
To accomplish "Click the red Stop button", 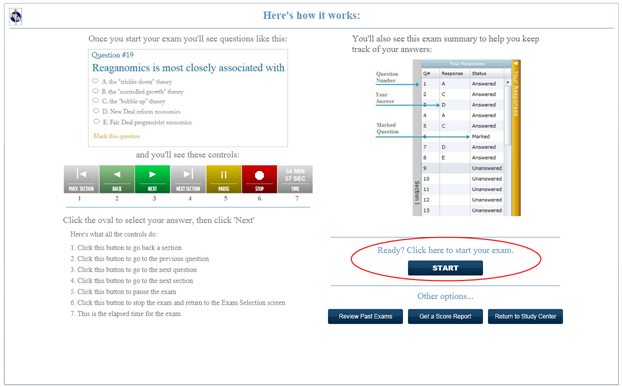I will 259,179.
